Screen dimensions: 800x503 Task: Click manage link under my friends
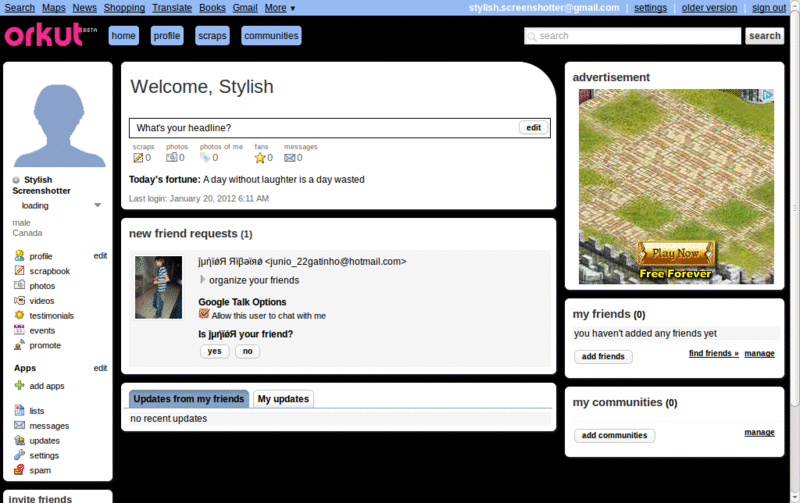[759, 353]
